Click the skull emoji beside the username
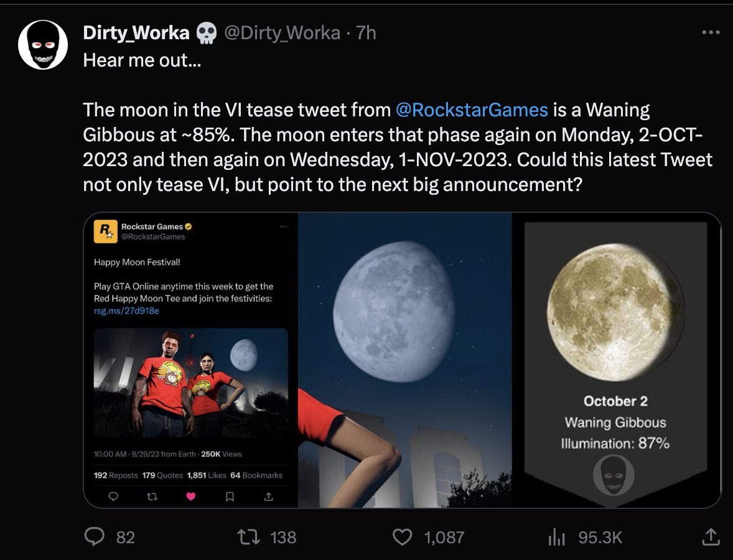This screenshot has height=560, width=733. coord(206,33)
